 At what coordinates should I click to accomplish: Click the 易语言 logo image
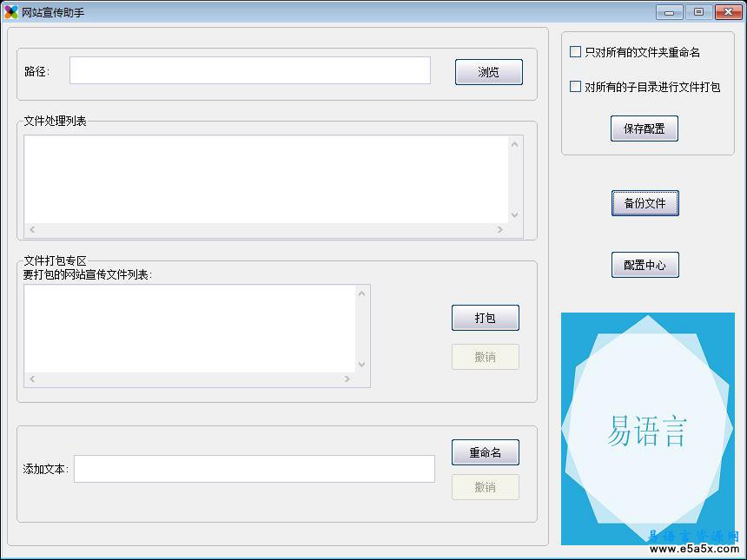(648, 429)
